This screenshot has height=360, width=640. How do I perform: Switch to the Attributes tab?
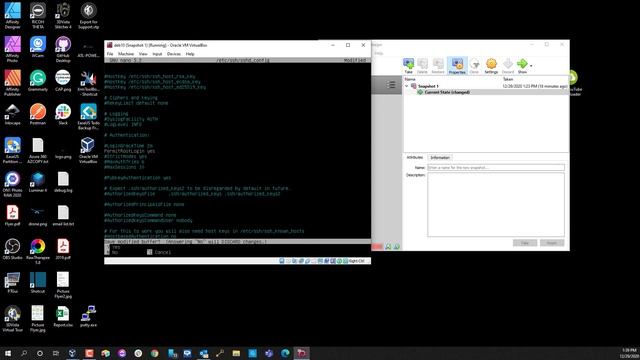(415, 157)
